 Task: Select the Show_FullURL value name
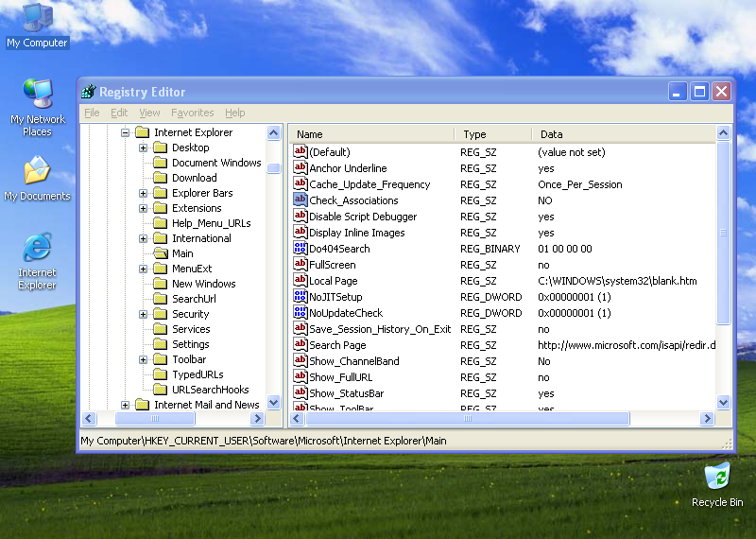pyautogui.click(x=340, y=377)
